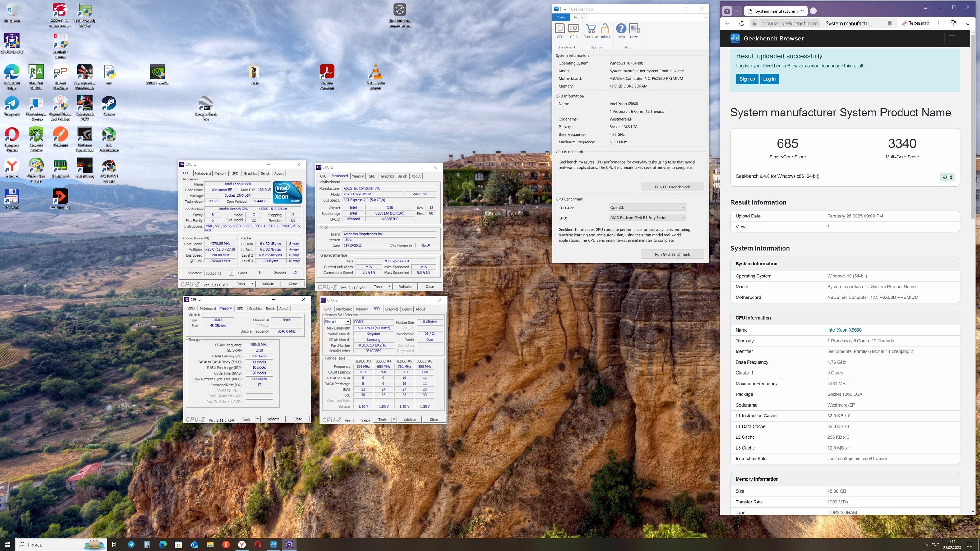Open Telegram desktop shortcut
This screenshot has height=551, width=980.
(12, 106)
